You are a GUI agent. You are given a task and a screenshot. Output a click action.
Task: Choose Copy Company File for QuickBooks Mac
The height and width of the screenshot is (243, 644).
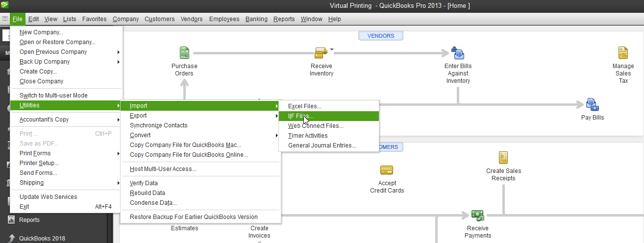[x=200, y=145]
